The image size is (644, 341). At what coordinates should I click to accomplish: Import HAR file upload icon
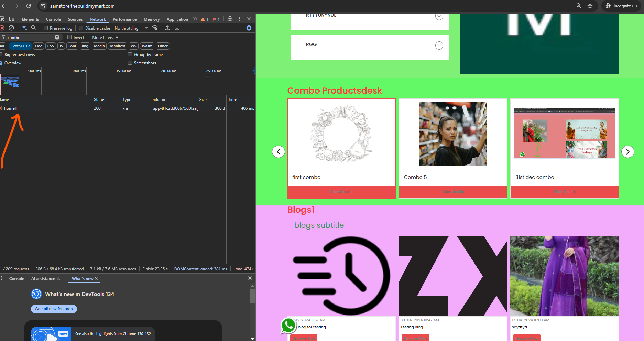[x=167, y=28]
